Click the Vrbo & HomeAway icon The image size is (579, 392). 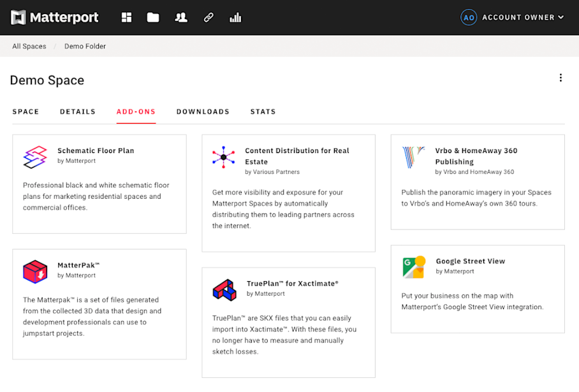pyautogui.click(x=413, y=157)
